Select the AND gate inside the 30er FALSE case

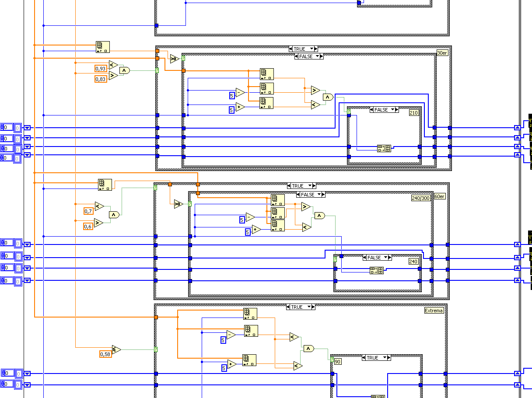coord(328,97)
